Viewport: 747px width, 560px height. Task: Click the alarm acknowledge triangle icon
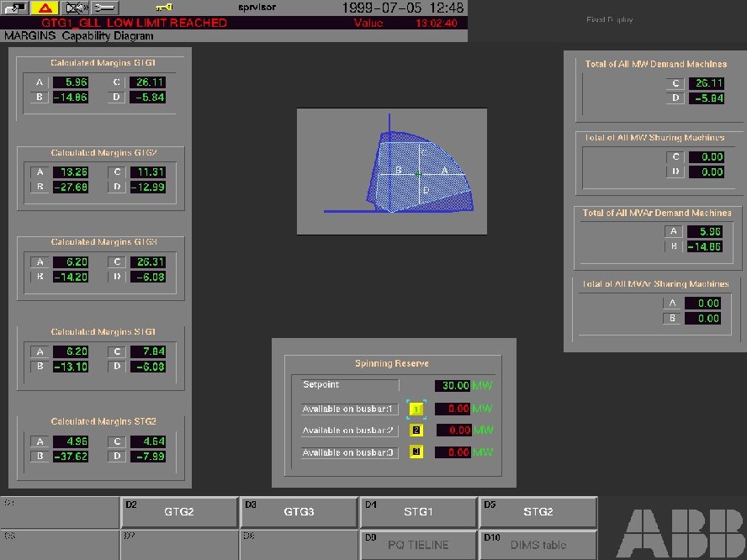point(45,8)
